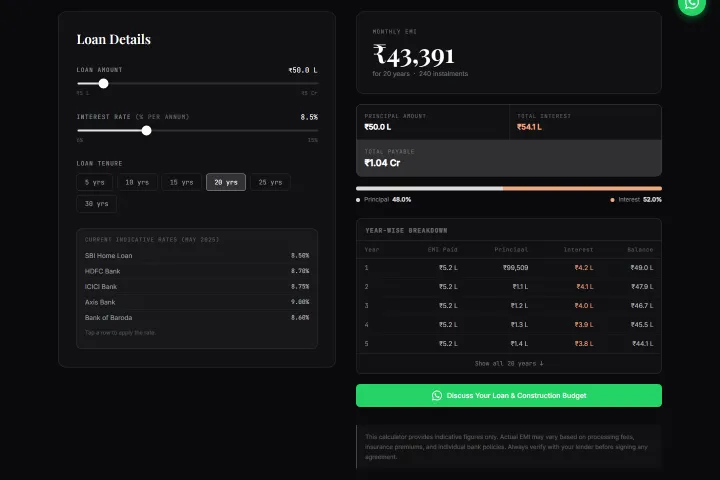Viewport: 720px width, 480px height.
Task: Choose the 30 yrs loan tenure
Action: [96, 204]
